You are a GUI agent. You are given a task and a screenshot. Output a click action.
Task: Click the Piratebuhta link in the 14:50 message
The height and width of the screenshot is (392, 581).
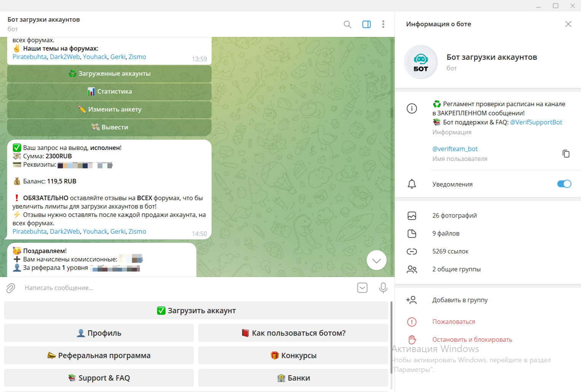tap(30, 231)
